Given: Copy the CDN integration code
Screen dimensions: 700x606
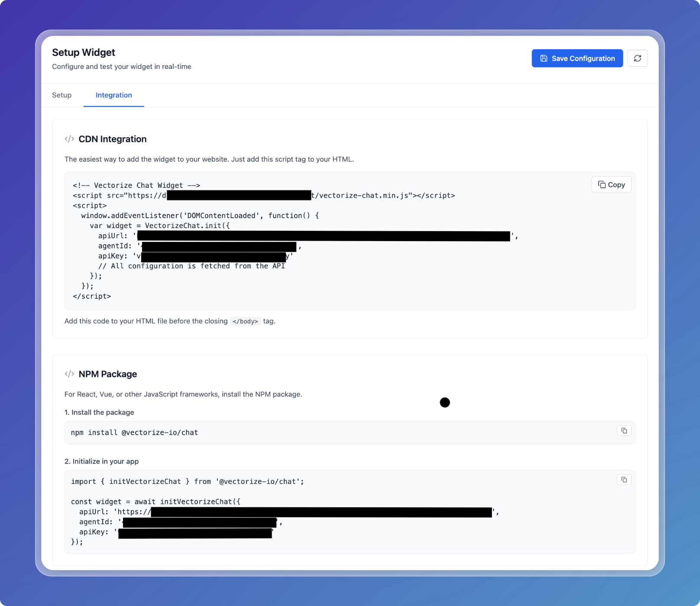Looking at the screenshot, I should pos(611,185).
